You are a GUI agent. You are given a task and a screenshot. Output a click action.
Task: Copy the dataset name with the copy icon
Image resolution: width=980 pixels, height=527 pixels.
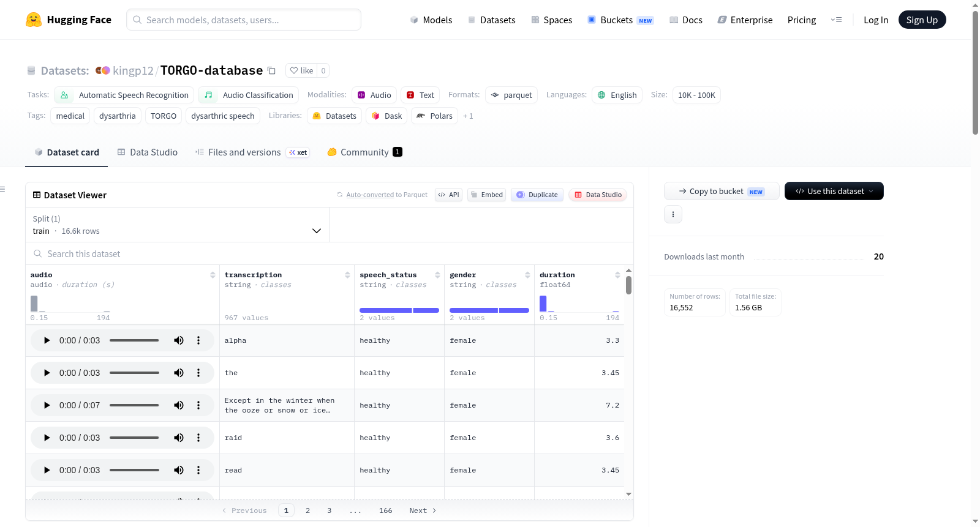click(x=271, y=70)
